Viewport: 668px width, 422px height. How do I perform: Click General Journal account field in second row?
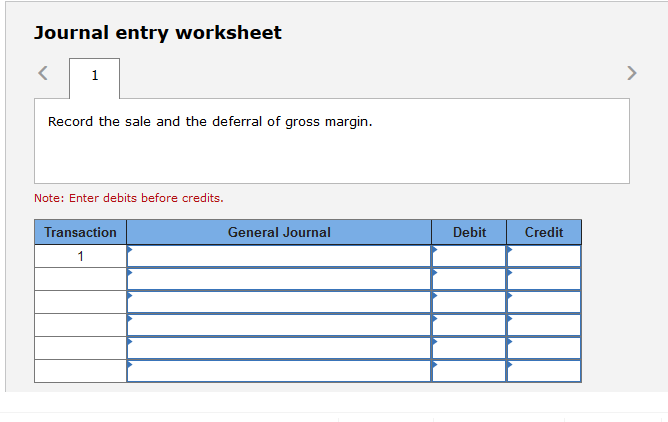click(x=279, y=279)
